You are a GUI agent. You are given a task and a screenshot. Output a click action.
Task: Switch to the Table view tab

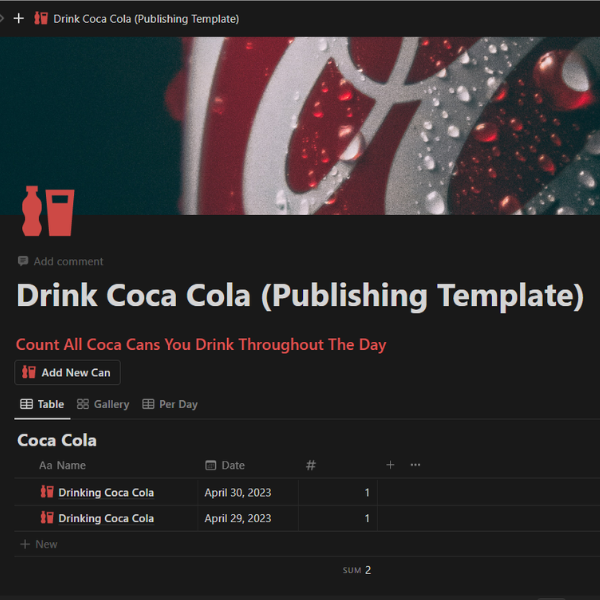tap(42, 404)
